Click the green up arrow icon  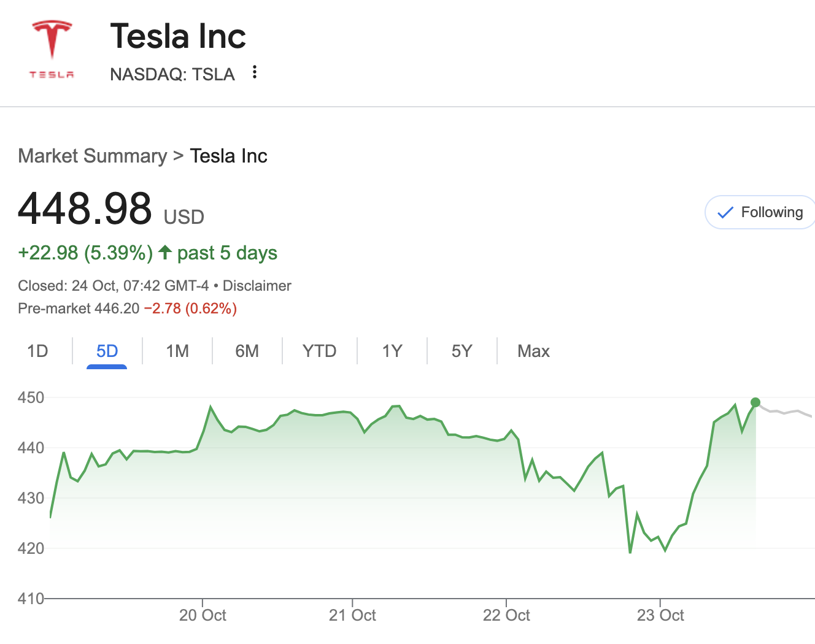pyautogui.click(x=164, y=252)
